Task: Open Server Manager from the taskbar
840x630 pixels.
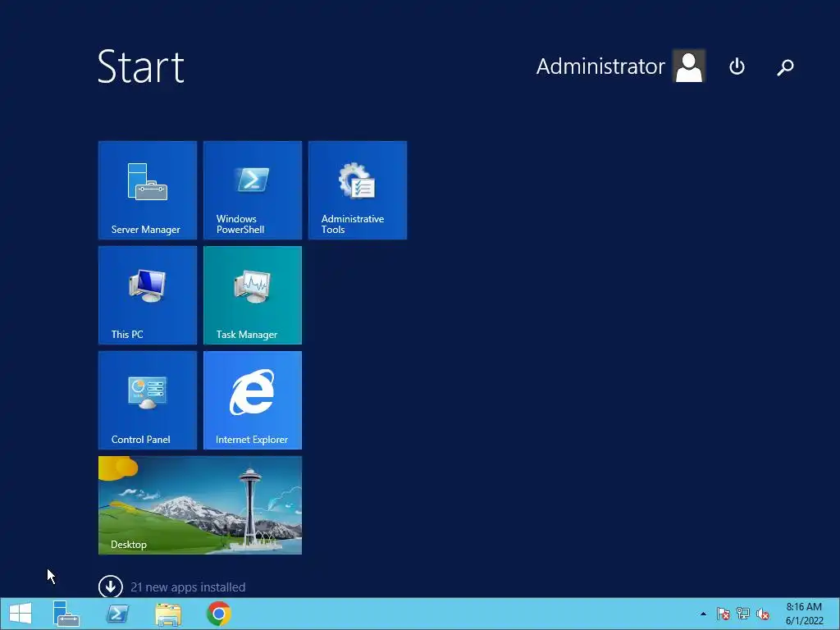Action: point(66,614)
